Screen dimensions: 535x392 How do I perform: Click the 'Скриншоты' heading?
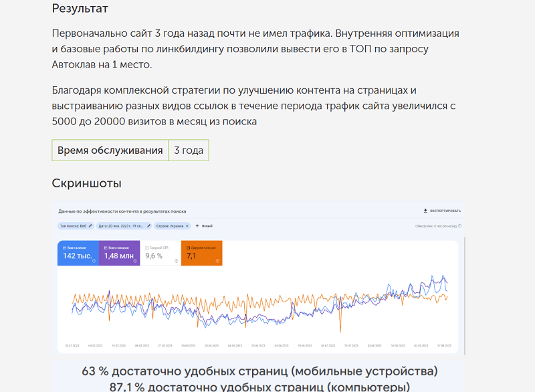coord(87,183)
